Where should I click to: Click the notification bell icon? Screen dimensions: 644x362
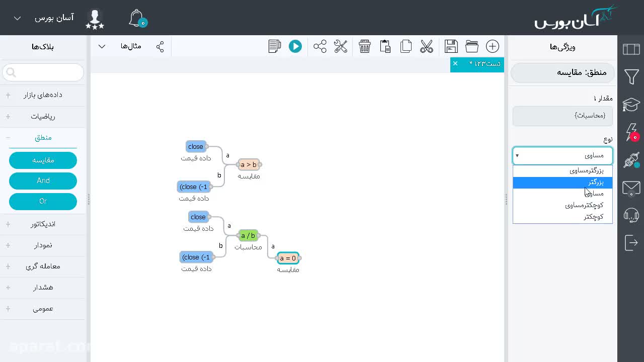pos(137,18)
